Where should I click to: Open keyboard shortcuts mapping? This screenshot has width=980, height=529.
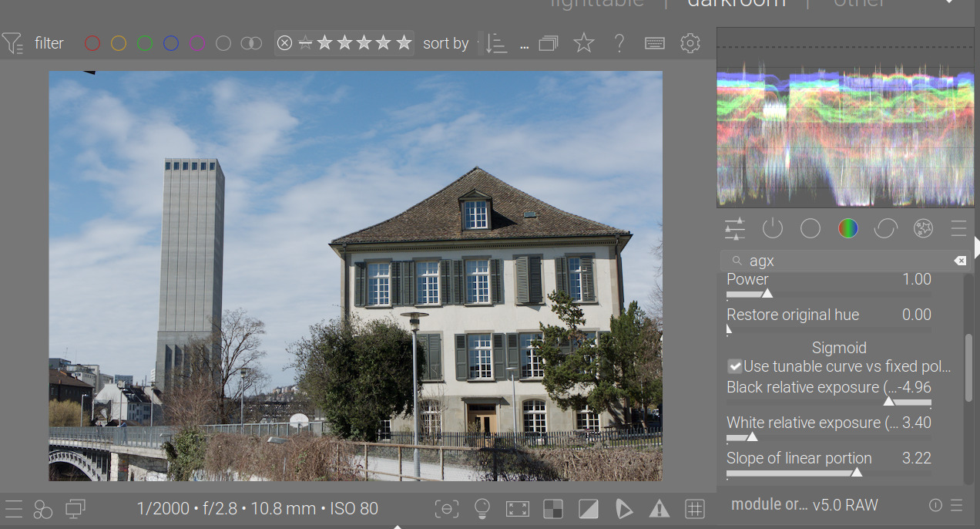tap(655, 43)
